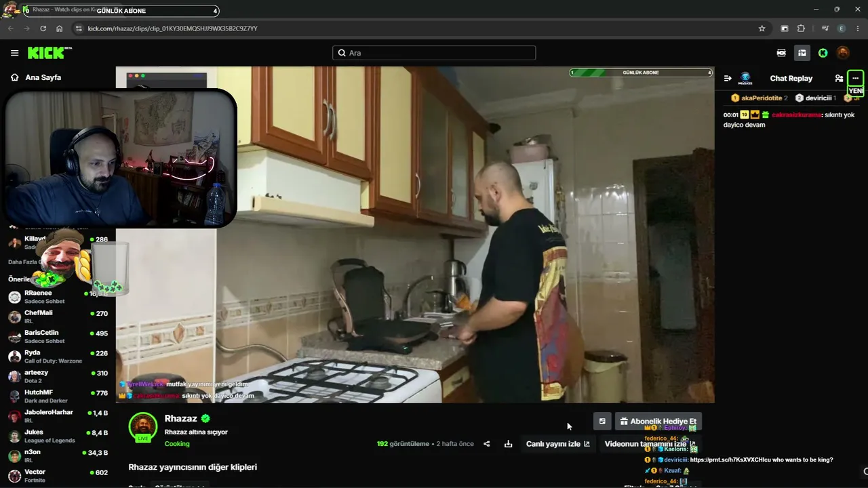
Task: Open Jukes channel in sidebar
Action: click(x=58, y=436)
